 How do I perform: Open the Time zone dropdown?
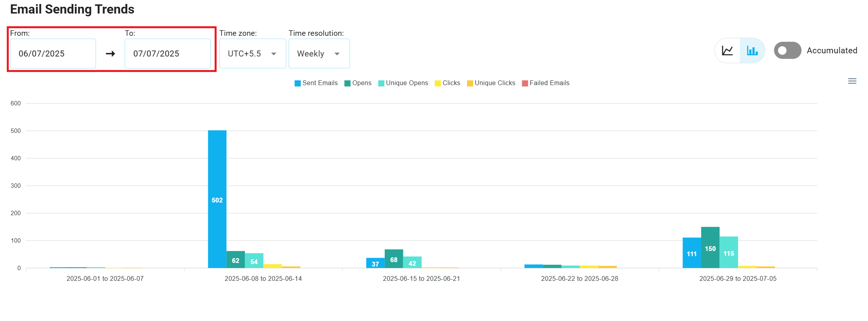(252, 54)
